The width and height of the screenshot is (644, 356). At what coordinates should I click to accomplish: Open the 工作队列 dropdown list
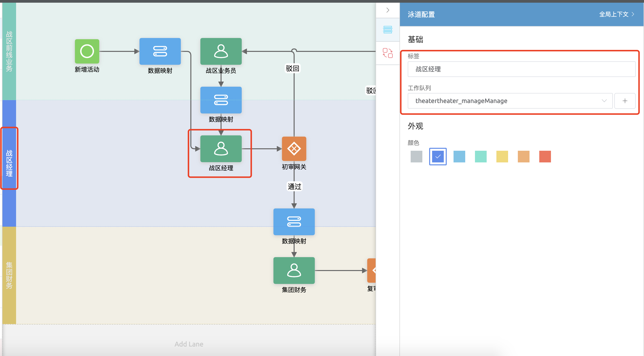[510, 101]
